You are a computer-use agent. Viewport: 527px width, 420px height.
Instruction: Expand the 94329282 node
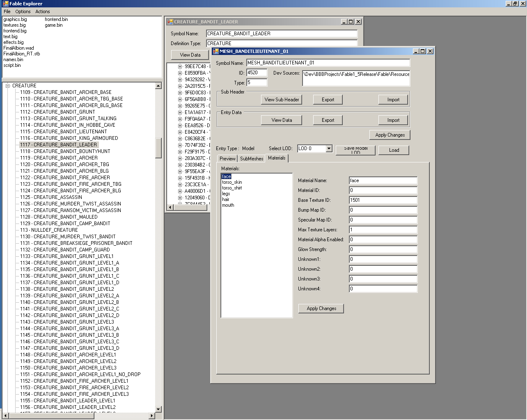pyautogui.click(x=180, y=80)
